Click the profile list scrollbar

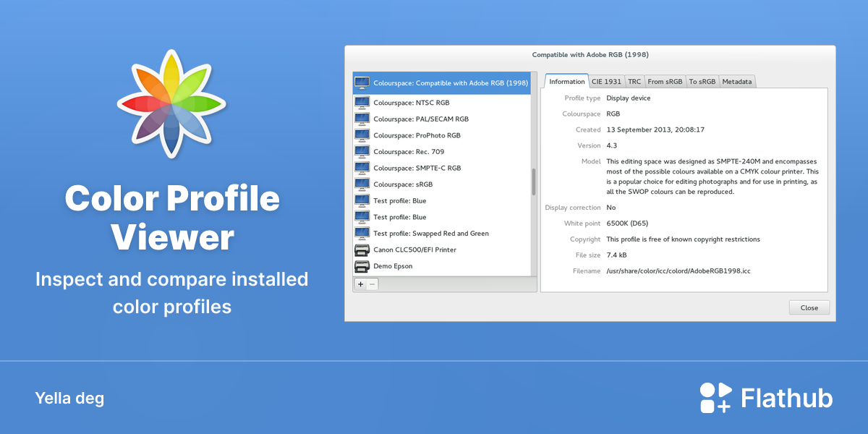click(534, 182)
